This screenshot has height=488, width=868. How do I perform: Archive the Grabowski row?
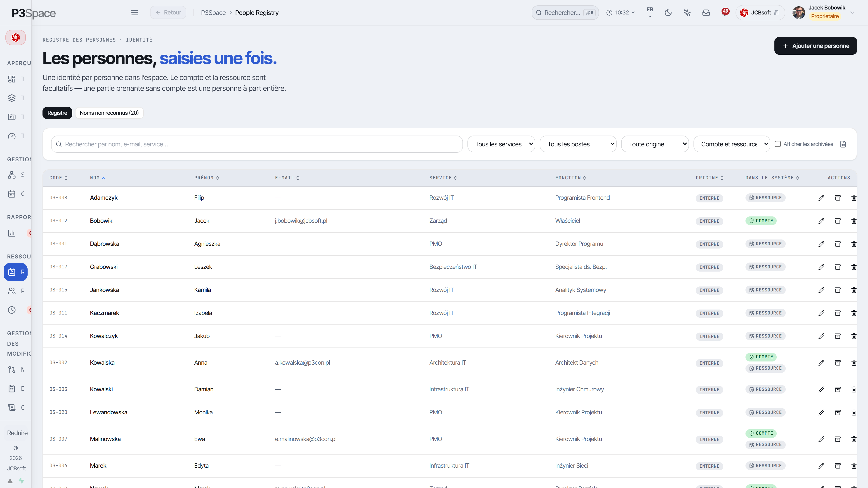click(x=837, y=267)
